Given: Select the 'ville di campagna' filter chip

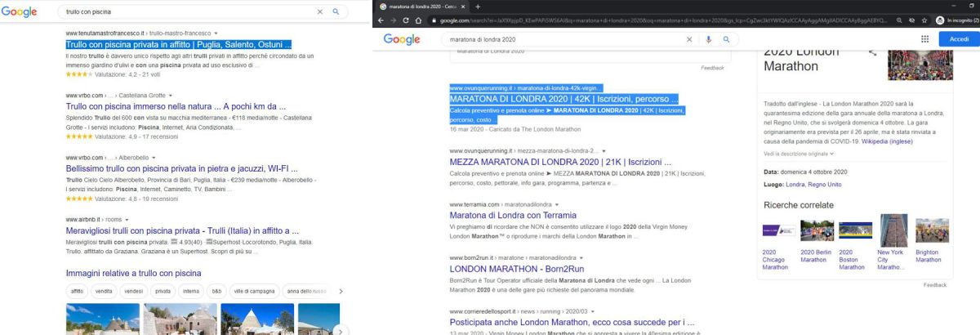Looking at the screenshot, I should pos(254,291).
